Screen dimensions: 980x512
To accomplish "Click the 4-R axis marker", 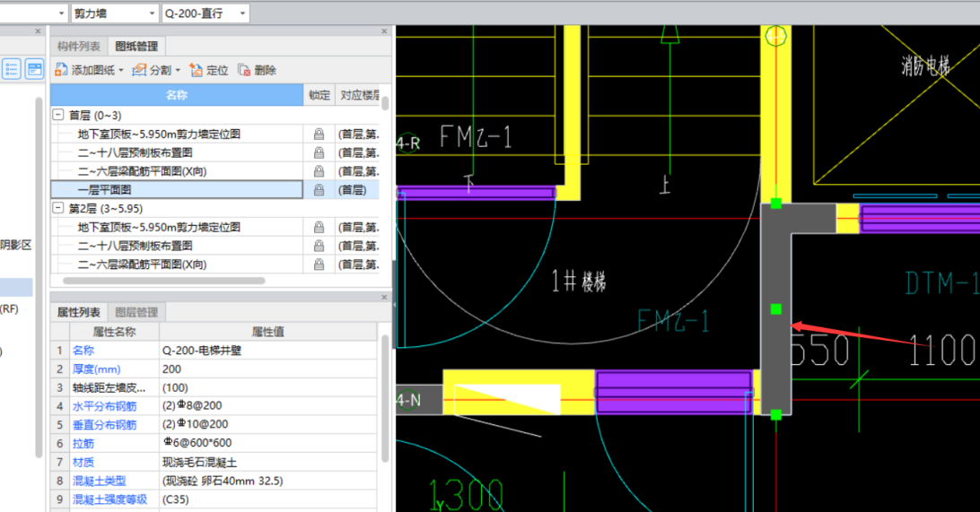I will pyautogui.click(x=407, y=144).
